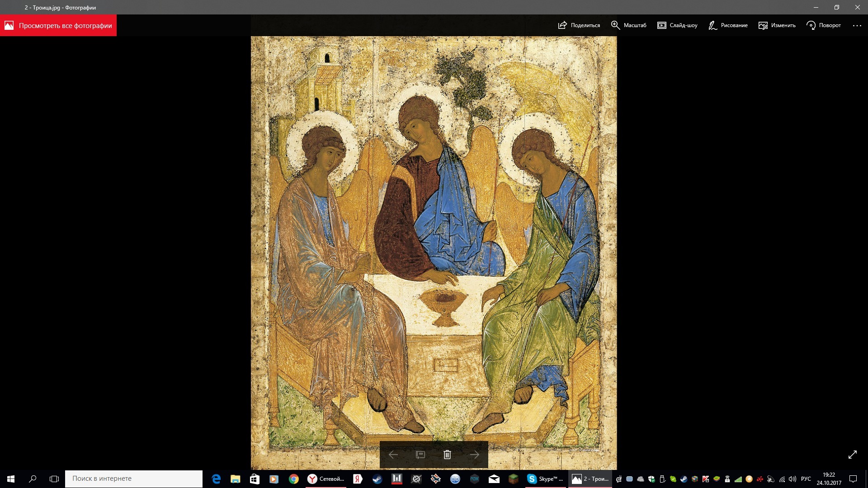Open the three-dots more options menu

[x=857, y=25]
